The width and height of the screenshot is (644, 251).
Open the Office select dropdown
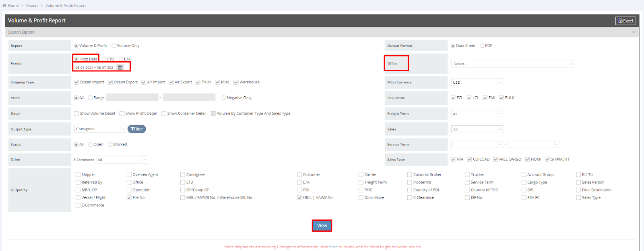[x=512, y=64]
